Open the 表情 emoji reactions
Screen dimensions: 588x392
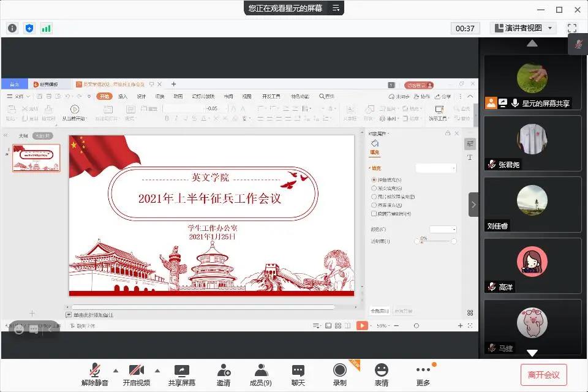[x=382, y=375]
